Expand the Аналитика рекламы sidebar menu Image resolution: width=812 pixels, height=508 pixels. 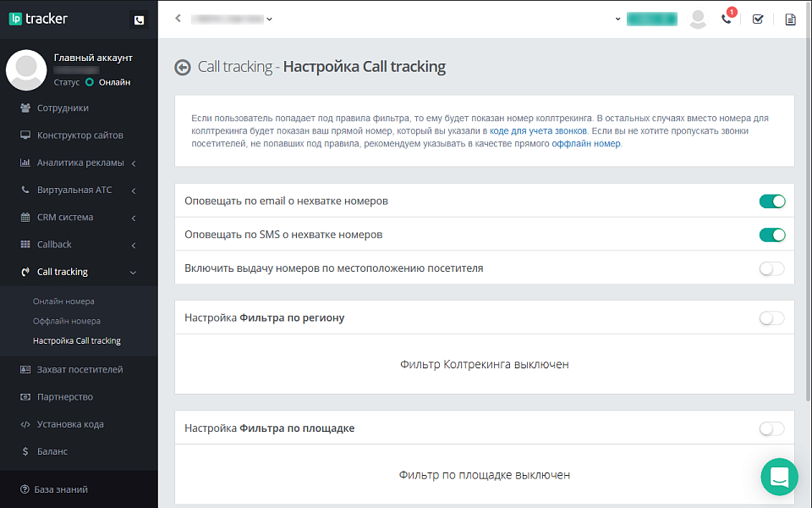(80, 163)
